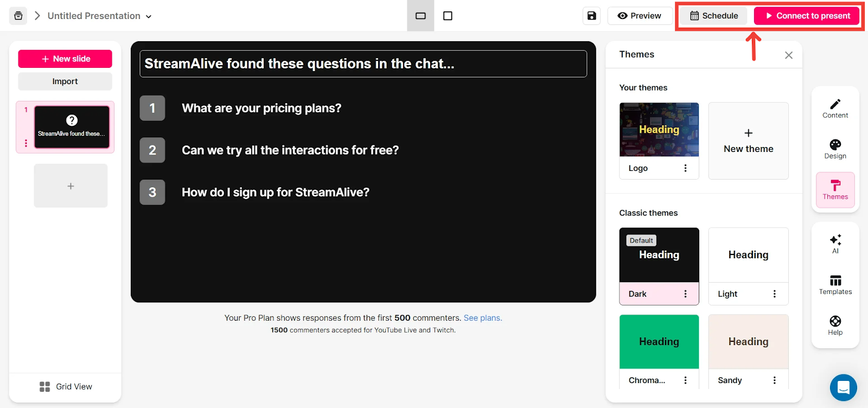Click the home tray icon at top left
The height and width of the screenshot is (408, 868).
(x=18, y=16)
